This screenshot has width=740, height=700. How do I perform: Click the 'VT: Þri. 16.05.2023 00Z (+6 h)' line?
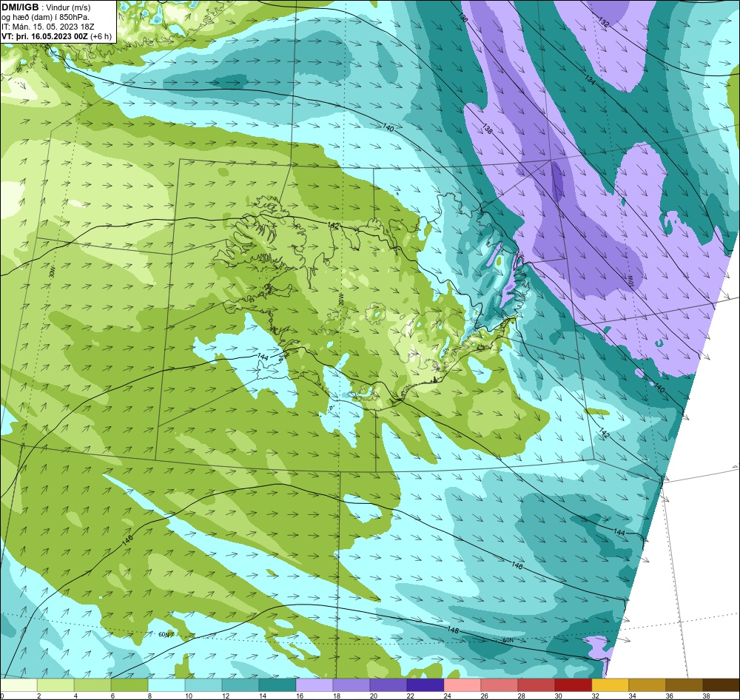57,36
